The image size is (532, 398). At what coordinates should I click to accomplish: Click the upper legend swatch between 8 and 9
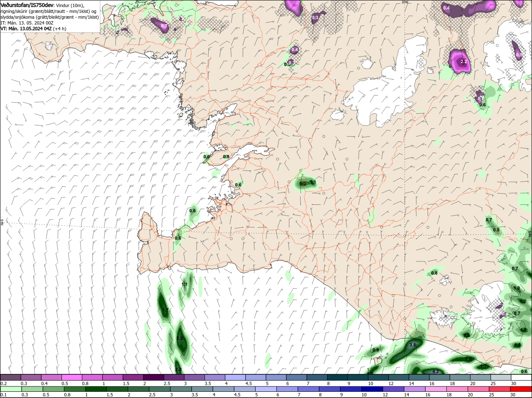pyautogui.click(x=338, y=377)
